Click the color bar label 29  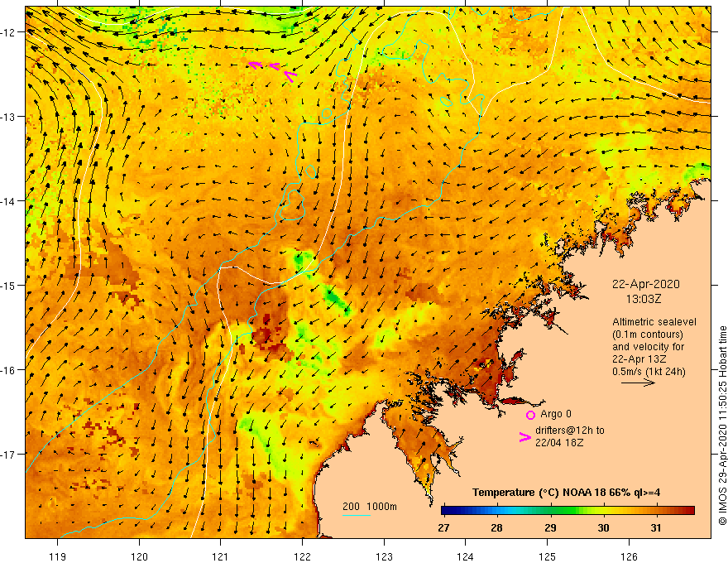coord(550,527)
